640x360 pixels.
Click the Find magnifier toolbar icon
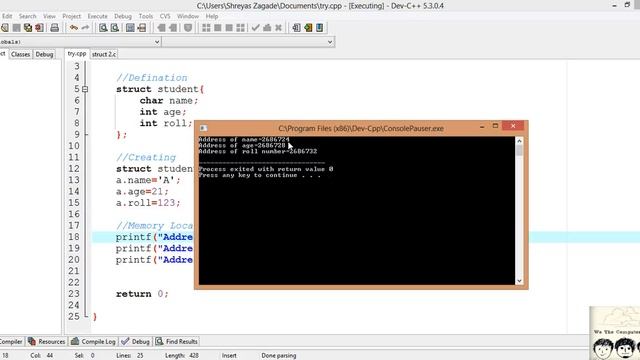click(103, 28)
